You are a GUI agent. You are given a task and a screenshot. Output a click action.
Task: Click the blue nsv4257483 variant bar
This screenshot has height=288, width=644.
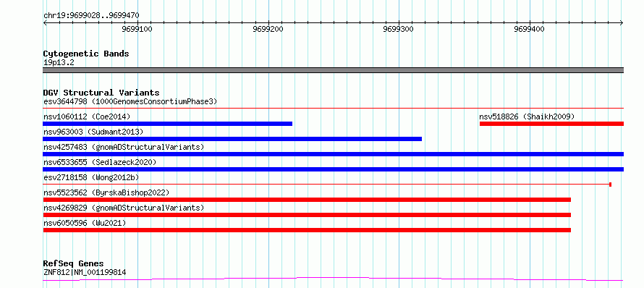[333, 154]
